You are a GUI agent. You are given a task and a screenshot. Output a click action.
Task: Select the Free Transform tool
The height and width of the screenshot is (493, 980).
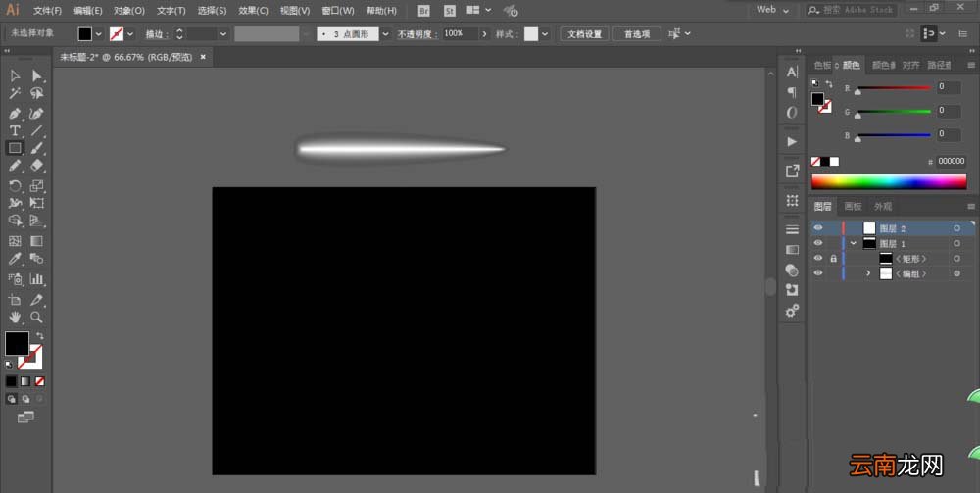point(37,203)
